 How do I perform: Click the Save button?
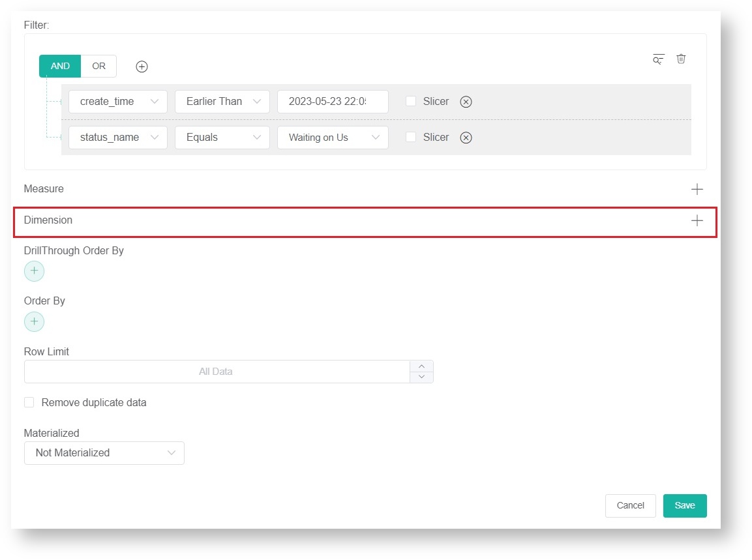click(x=684, y=506)
